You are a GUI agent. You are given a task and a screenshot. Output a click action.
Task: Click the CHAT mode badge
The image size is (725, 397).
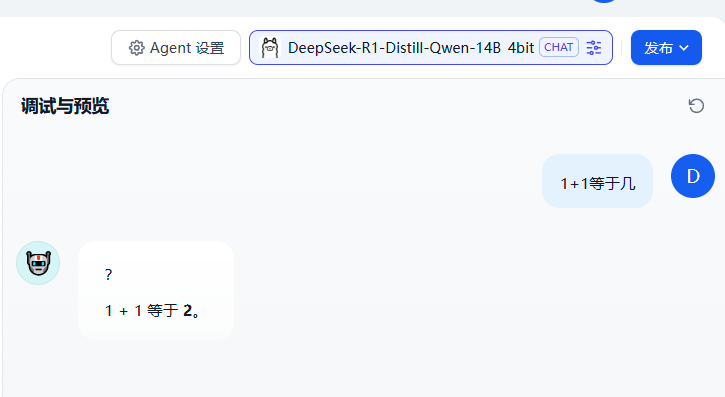[x=559, y=47]
